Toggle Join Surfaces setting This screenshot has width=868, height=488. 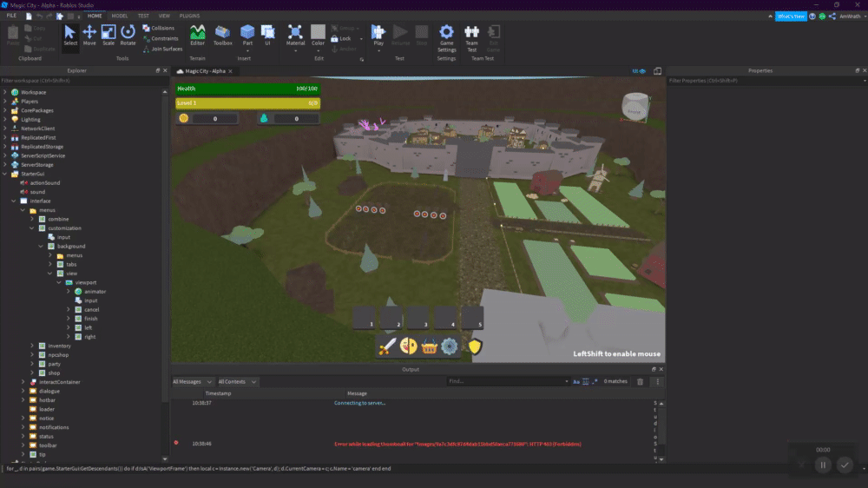pos(163,49)
